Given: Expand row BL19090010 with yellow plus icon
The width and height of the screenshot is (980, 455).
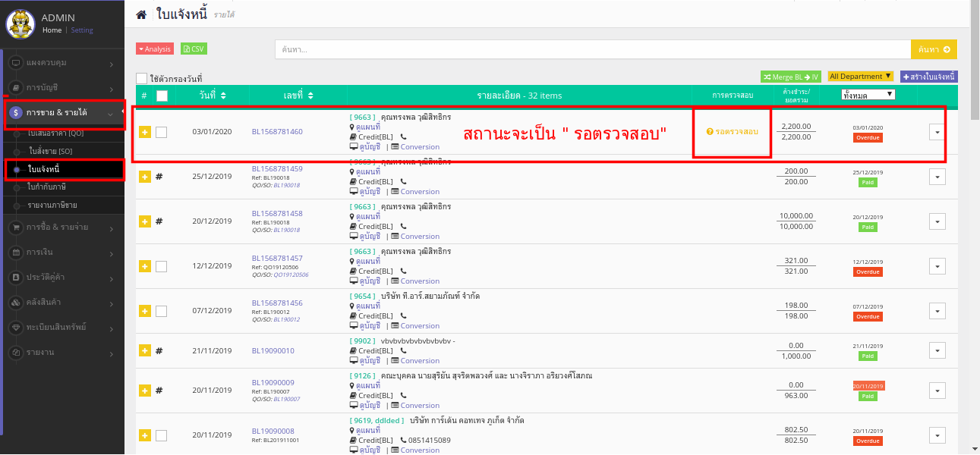Looking at the screenshot, I should [145, 350].
